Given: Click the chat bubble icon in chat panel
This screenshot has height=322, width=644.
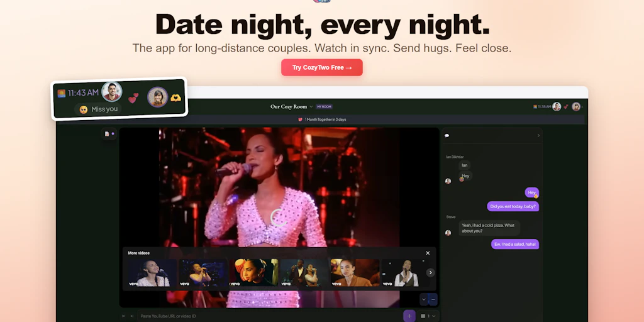Looking at the screenshot, I should [447, 136].
